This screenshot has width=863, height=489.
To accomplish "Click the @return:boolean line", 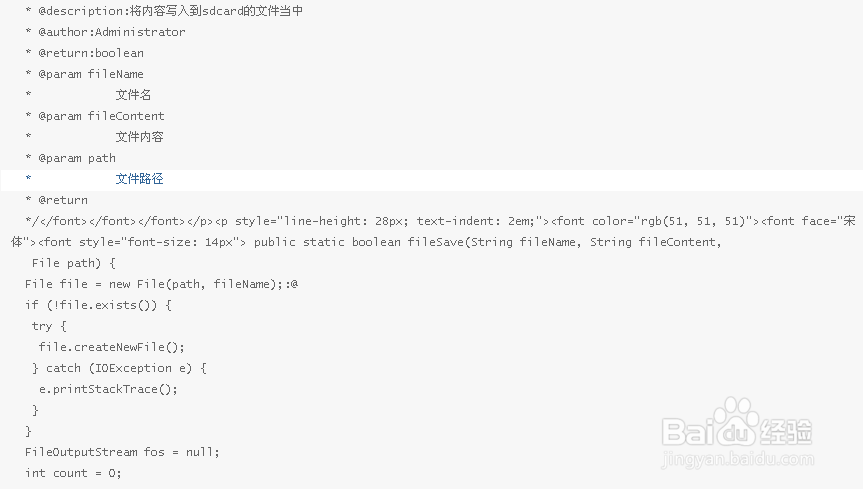I will tap(84, 53).
